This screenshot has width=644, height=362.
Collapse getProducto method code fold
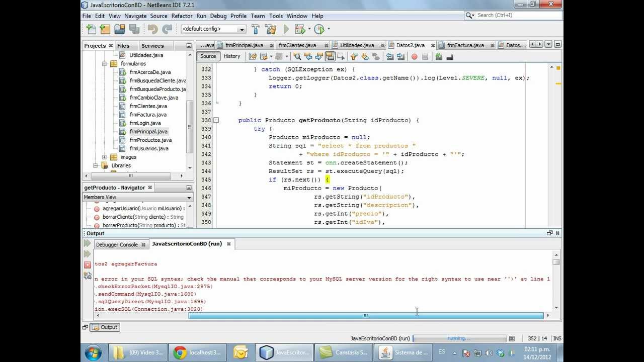point(216,120)
